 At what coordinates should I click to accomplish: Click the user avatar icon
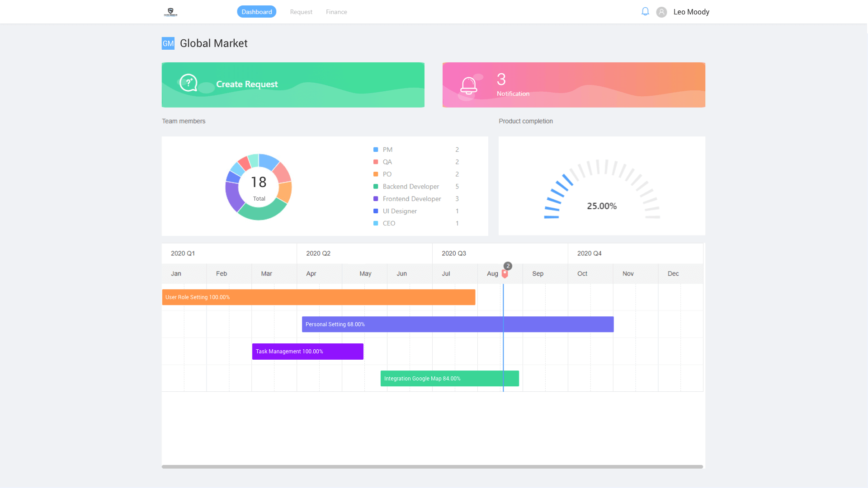pos(661,12)
